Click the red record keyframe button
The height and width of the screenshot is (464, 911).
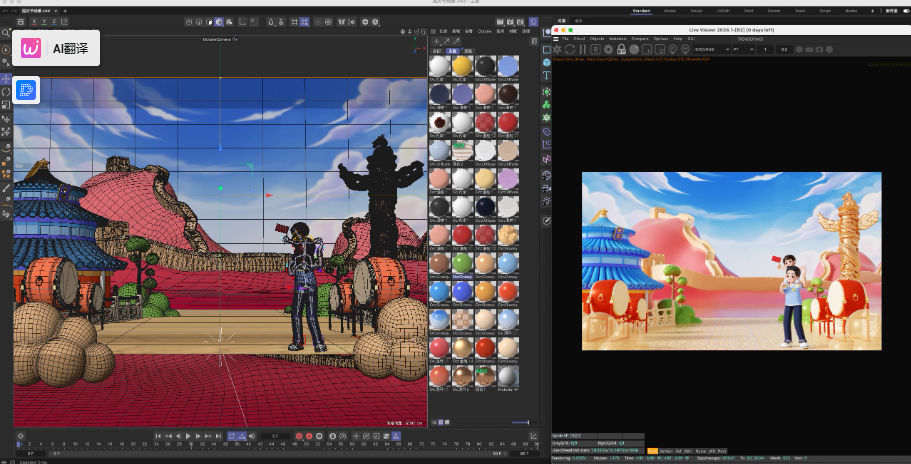coord(297,436)
